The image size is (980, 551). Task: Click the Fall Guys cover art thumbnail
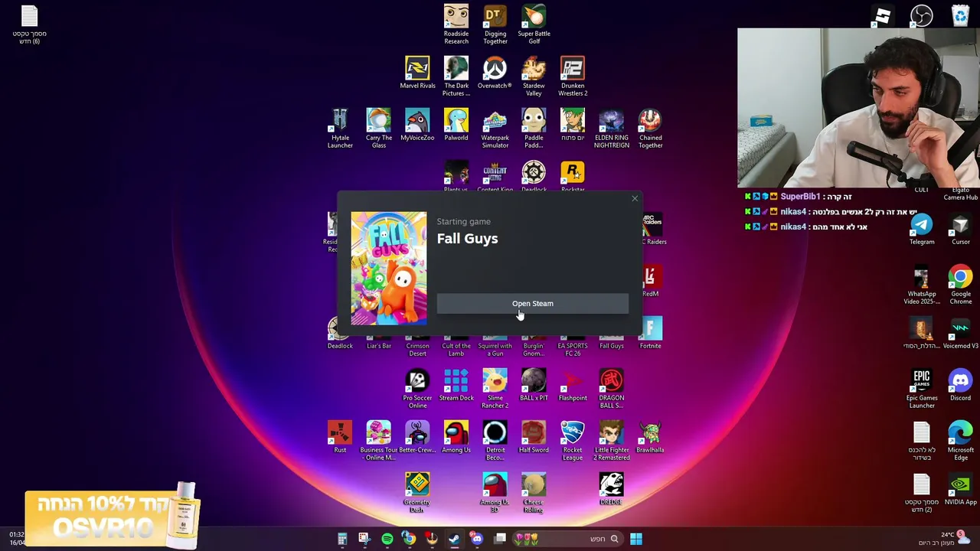(x=389, y=269)
